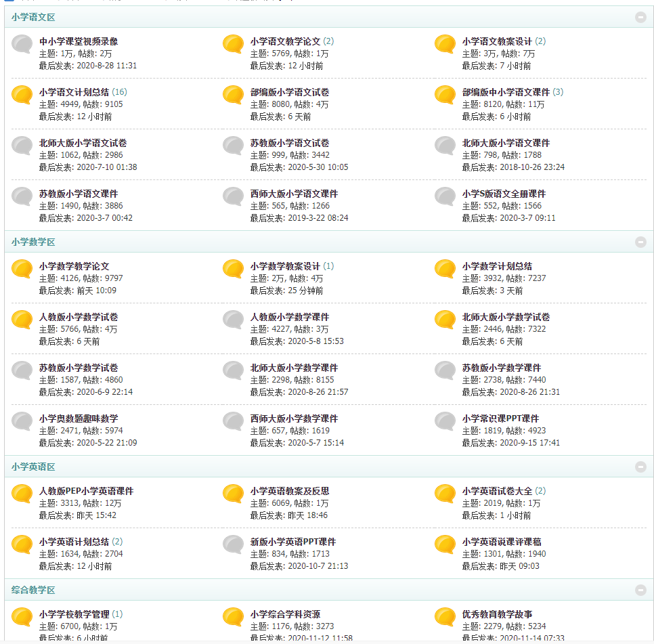Go to 人教版PEP小学英语课件 forum
Screen dimensions: 654x644
[x=86, y=491]
